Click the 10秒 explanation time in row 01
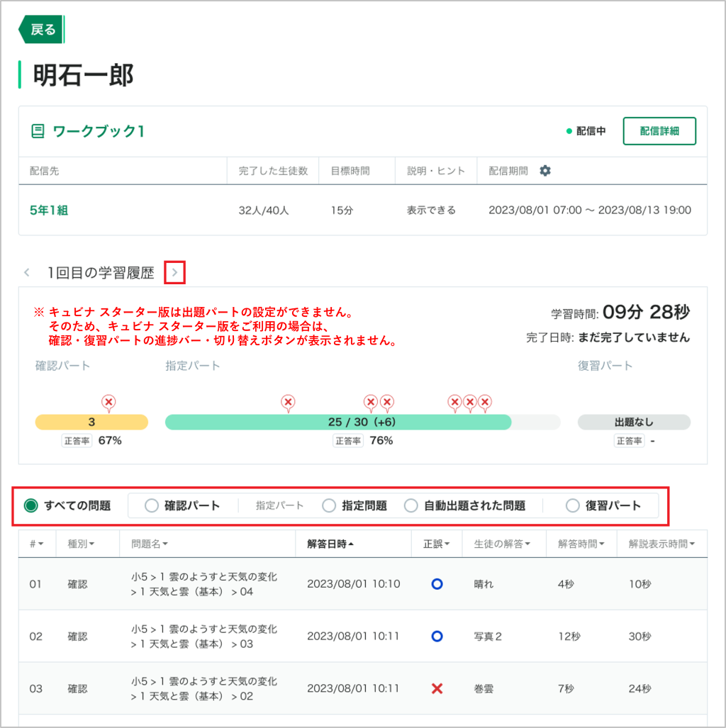 coord(640,584)
